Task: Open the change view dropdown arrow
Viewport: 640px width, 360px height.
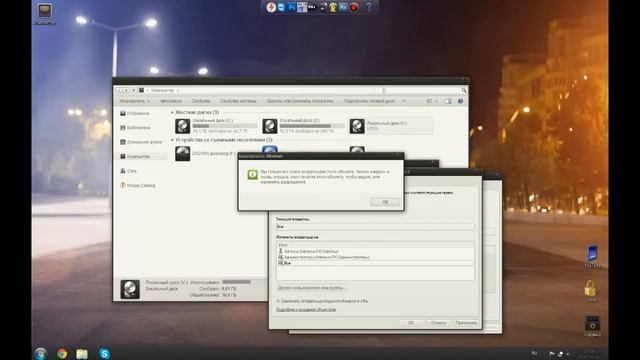Action: click(x=436, y=101)
